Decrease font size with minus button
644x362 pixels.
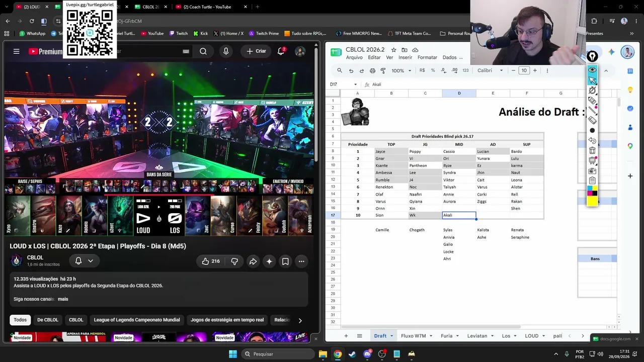[513, 70]
